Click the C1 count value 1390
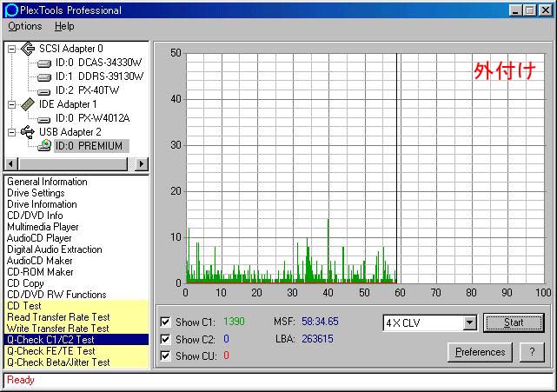557x392 pixels. pos(234,322)
